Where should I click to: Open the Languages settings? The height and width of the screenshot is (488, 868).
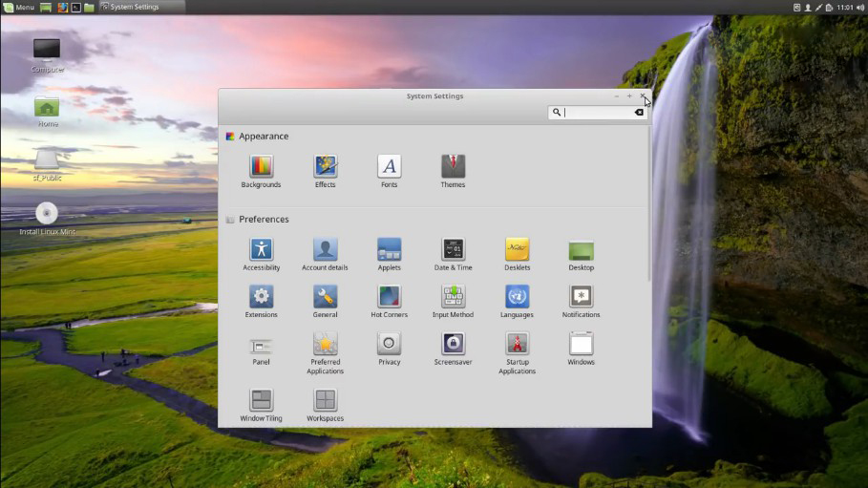(517, 302)
